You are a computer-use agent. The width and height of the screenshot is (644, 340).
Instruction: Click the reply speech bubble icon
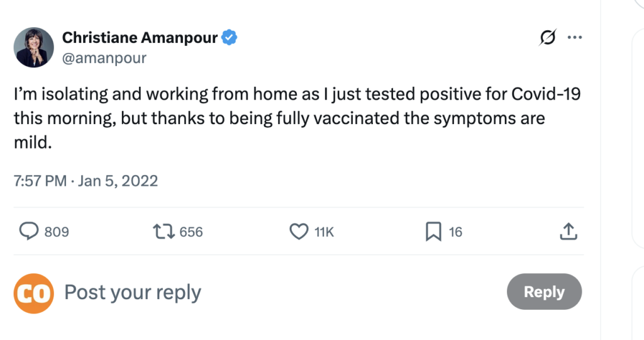coord(28,232)
